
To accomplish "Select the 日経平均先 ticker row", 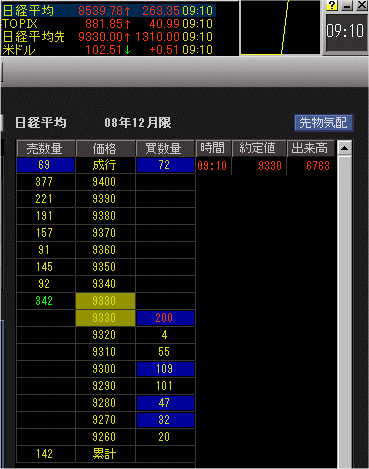I will 108,37.
